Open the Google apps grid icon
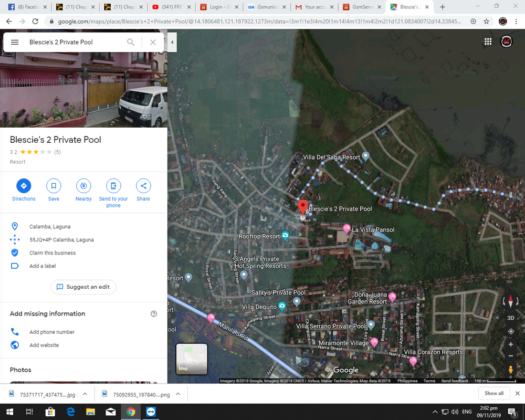Viewport: 525px width, 420px height. point(488,41)
